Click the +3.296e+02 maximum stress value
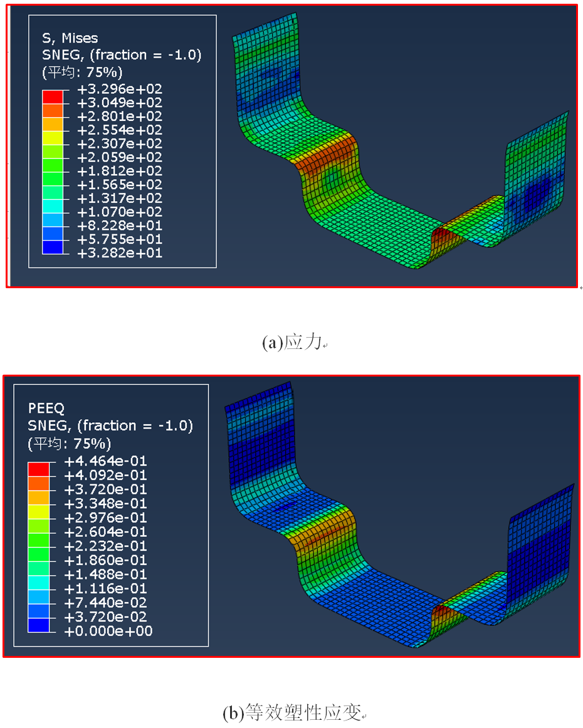The height and width of the screenshot is (728, 583). click(x=119, y=89)
